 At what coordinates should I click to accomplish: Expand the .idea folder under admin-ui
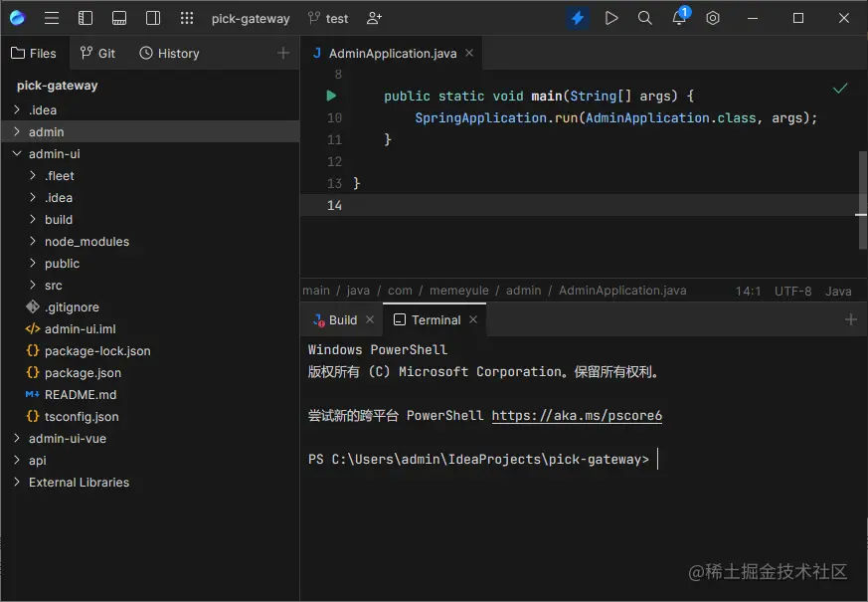(x=33, y=197)
